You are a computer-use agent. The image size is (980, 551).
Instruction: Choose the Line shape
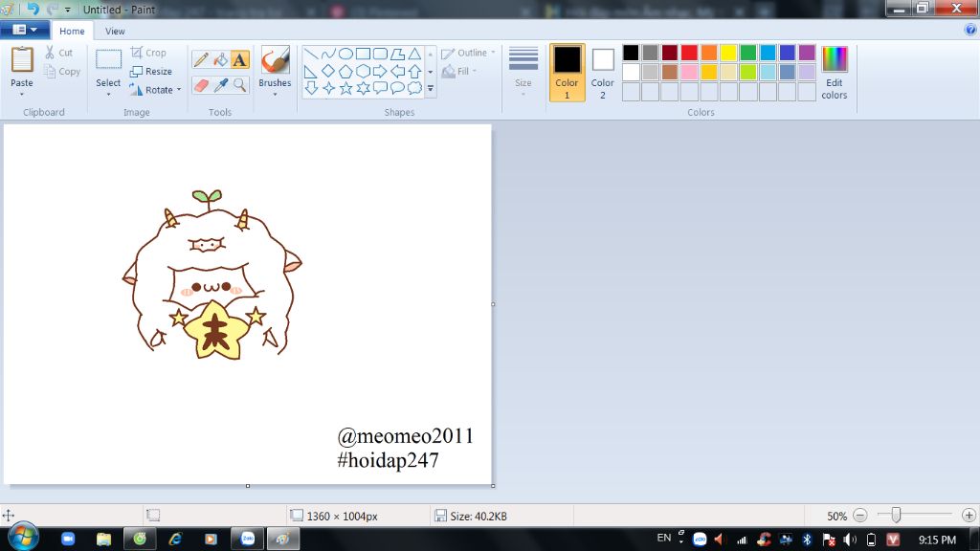pos(311,55)
